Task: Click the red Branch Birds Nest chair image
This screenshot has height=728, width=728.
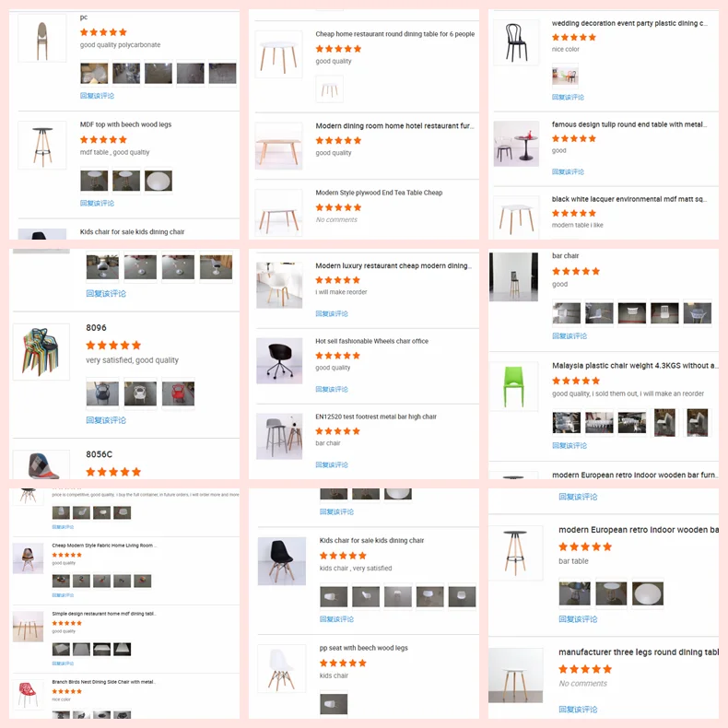Action: 28,694
